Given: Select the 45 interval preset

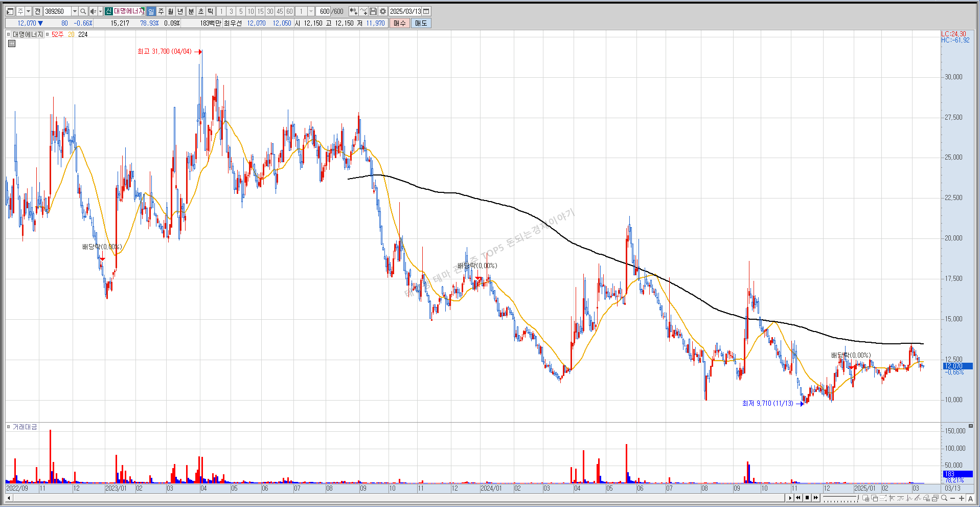Looking at the screenshot, I should click(x=280, y=11).
